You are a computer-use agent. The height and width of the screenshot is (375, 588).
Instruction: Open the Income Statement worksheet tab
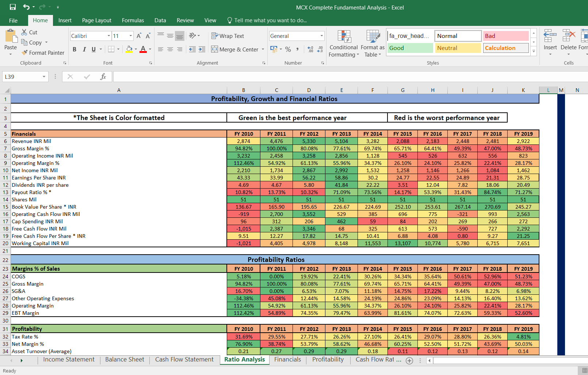coord(69,360)
